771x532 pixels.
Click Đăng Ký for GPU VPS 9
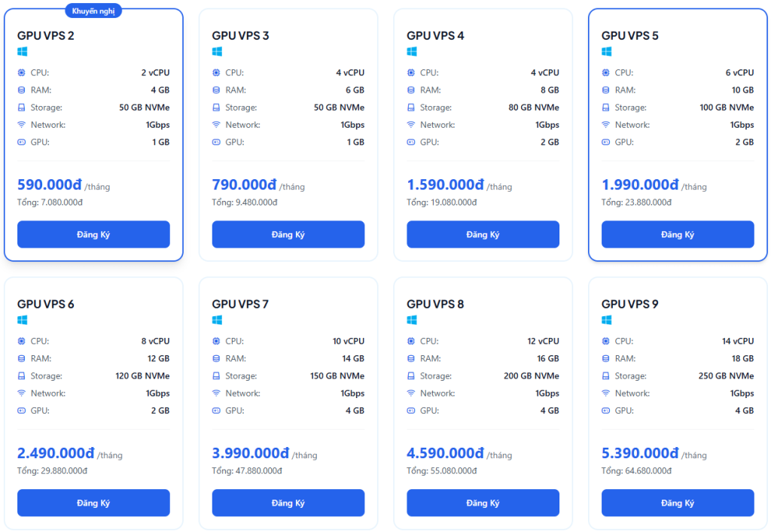[x=678, y=503]
